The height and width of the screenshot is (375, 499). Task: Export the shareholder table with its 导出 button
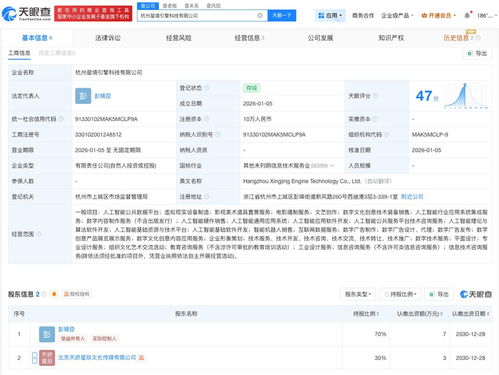[439, 294]
